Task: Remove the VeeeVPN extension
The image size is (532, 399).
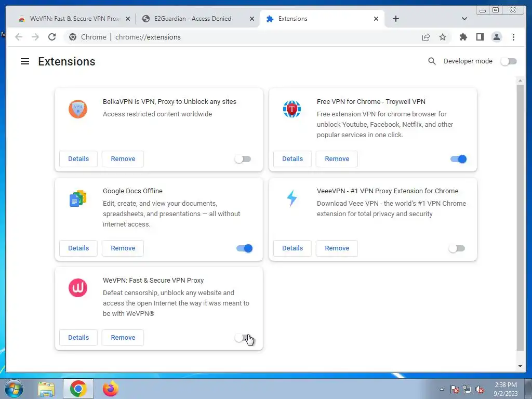Action: click(x=337, y=248)
